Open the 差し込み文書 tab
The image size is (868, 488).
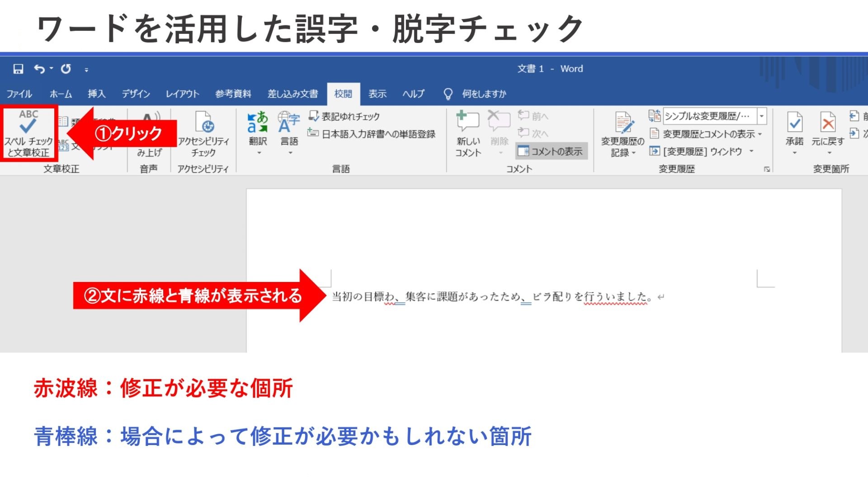point(292,94)
